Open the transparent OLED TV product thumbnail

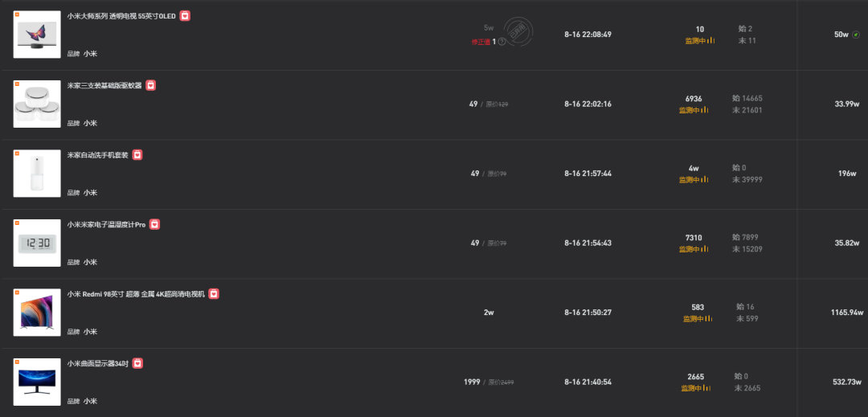point(37,35)
